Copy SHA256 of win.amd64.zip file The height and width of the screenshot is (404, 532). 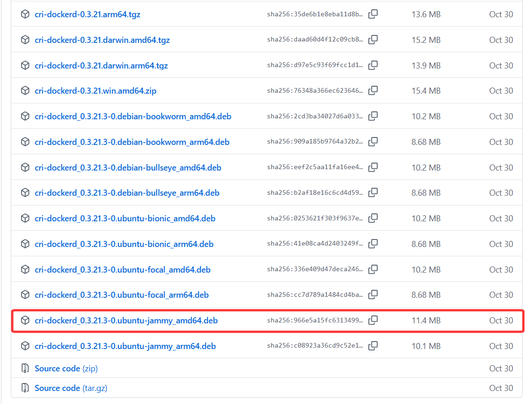tap(373, 91)
